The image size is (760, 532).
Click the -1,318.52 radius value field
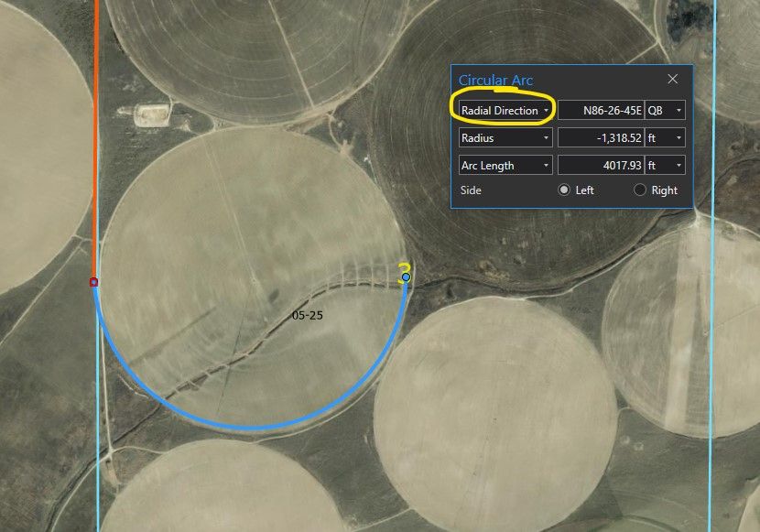pyautogui.click(x=601, y=138)
